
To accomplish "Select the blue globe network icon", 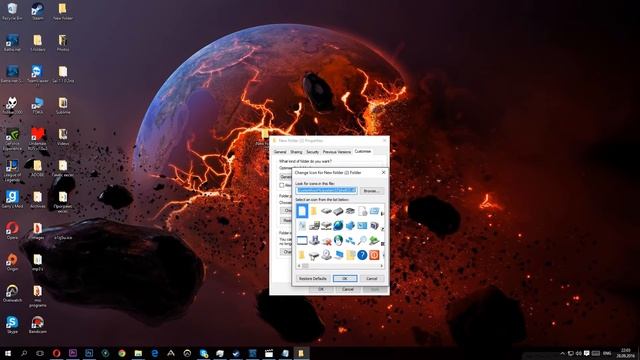I will 338,226.
